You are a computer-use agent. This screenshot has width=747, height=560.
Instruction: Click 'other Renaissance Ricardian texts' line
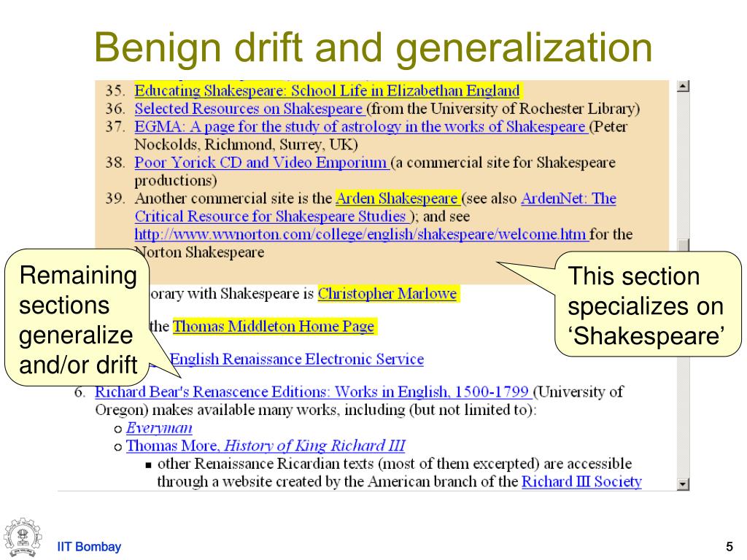(395, 463)
